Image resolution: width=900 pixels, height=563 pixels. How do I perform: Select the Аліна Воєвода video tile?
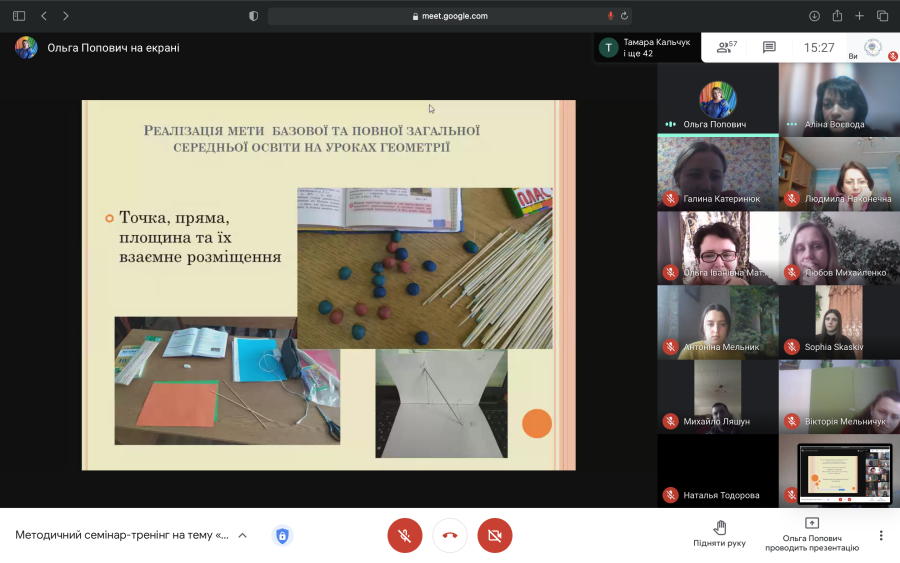839,99
